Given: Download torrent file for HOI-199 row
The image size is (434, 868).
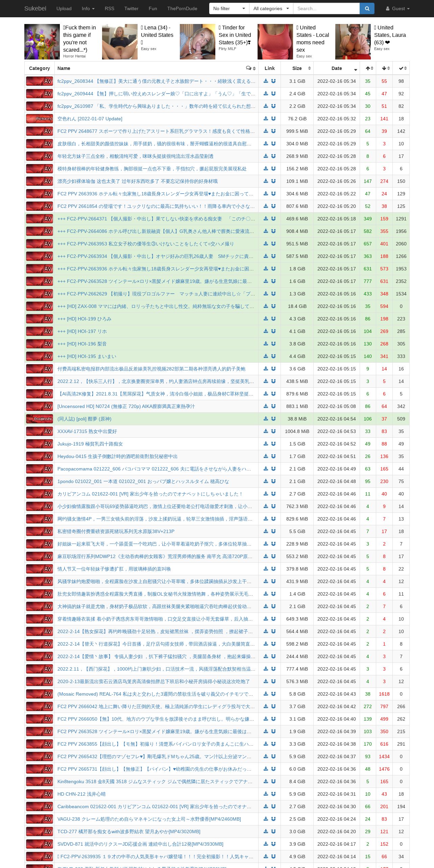Looking at the screenshot, I should (266, 319).
